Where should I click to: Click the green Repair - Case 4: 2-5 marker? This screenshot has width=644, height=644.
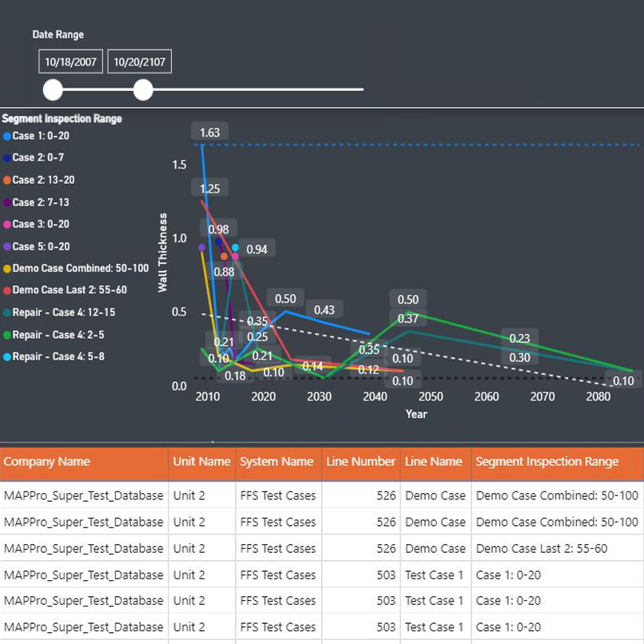pos(8,335)
